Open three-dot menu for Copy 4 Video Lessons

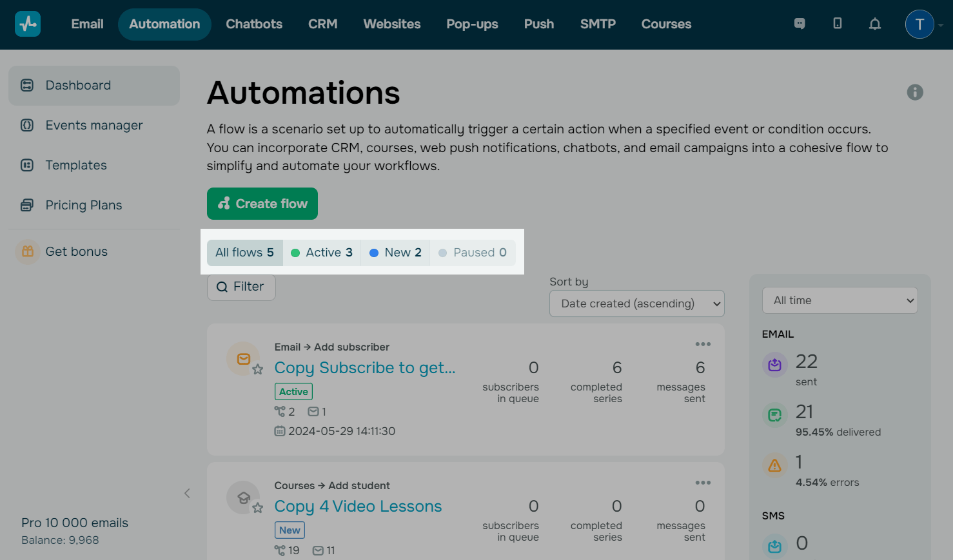[x=703, y=483]
